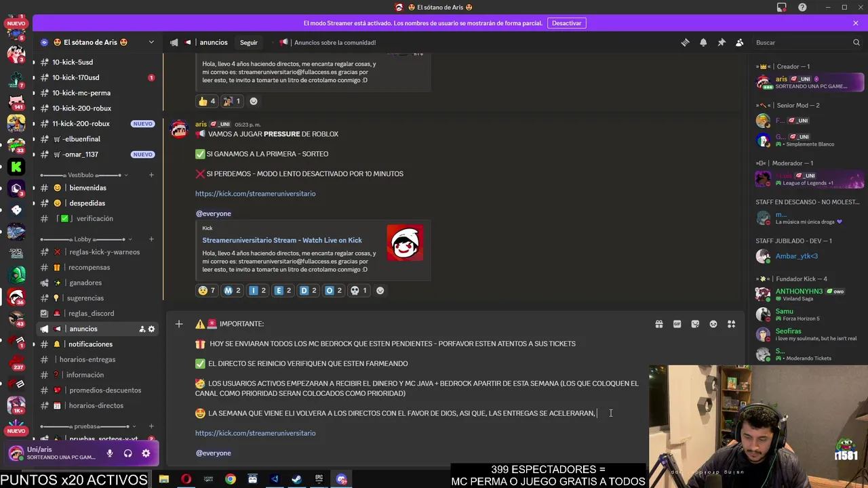Screen dimensions: 868x488
Task: Open Google Chrome from taskbar
Action: [231, 479]
